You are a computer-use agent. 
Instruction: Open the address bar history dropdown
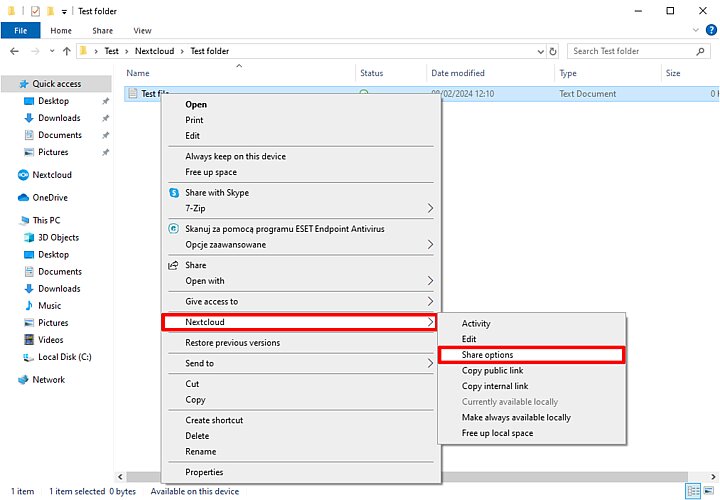point(540,51)
